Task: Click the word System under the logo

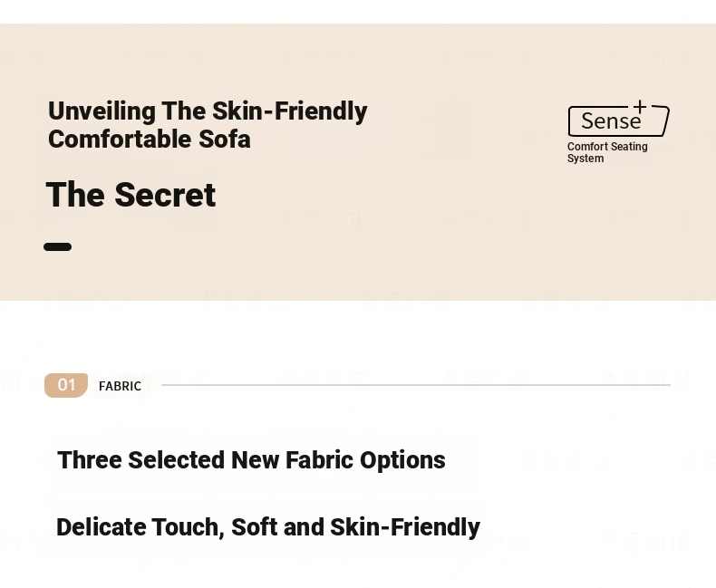Action: (585, 159)
